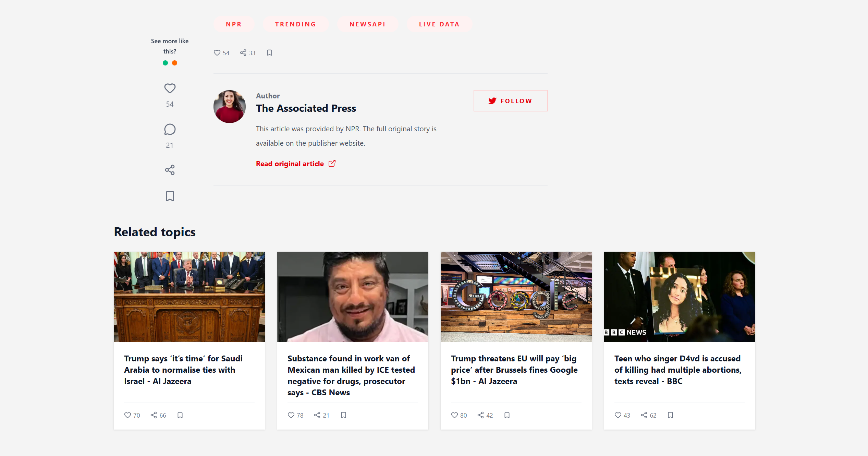Like the Saudi Arabia card with 70 likes
Screen dimensions: 868x456
coord(127,415)
